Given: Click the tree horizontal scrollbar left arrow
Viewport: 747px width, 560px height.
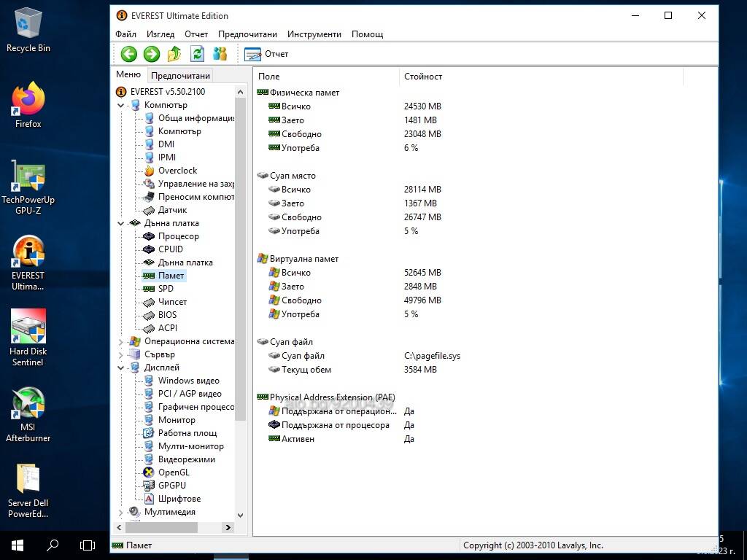Looking at the screenshot, I should pyautogui.click(x=120, y=527).
